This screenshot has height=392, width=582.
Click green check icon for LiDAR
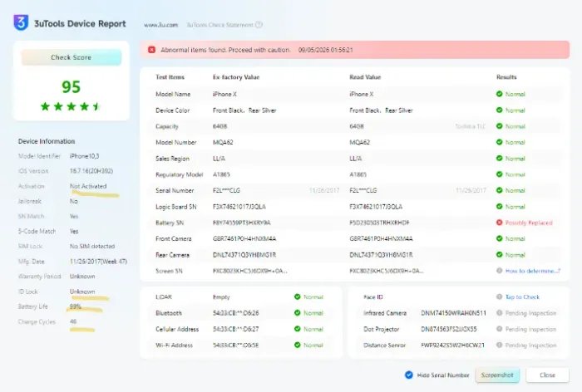tap(298, 296)
